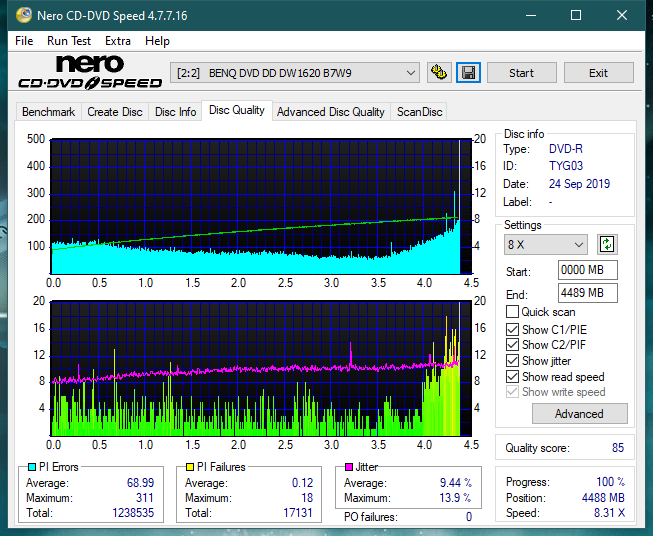Uncheck Show C1/PIE checkbox
The width and height of the screenshot is (653, 536).
[x=512, y=329]
